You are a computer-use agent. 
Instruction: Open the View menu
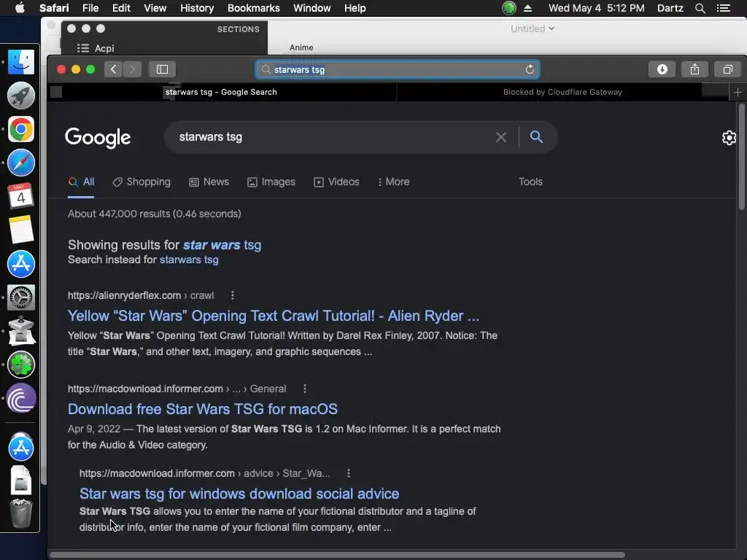[x=155, y=8]
